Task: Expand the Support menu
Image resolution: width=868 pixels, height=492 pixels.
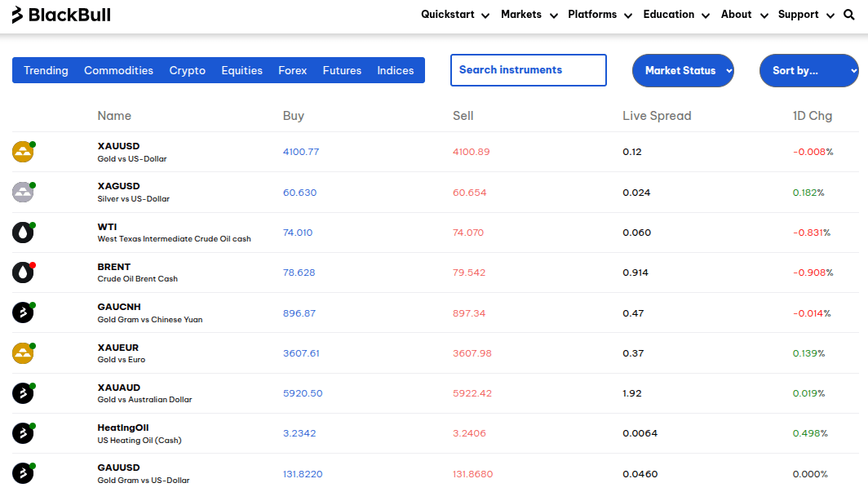Action: coord(806,15)
